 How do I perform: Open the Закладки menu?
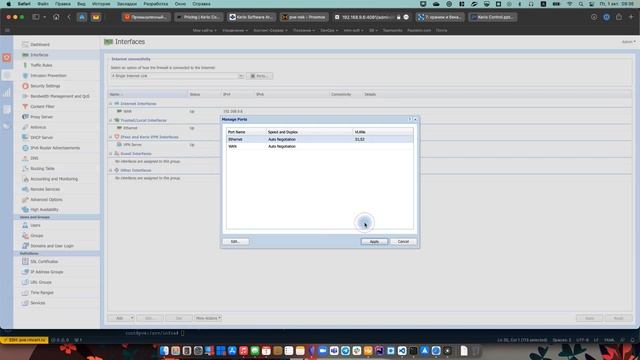tap(127, 4)
